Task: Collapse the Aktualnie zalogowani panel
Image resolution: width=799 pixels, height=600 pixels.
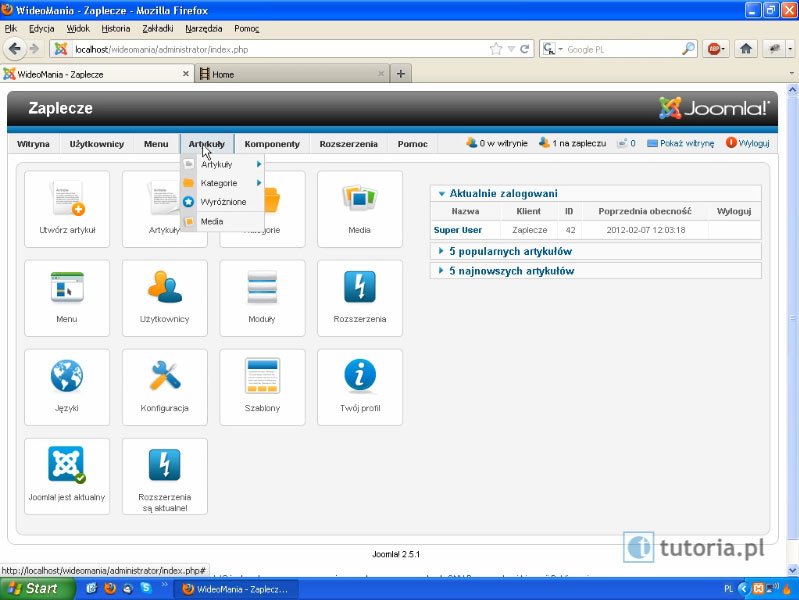Action: pos(503,193)
